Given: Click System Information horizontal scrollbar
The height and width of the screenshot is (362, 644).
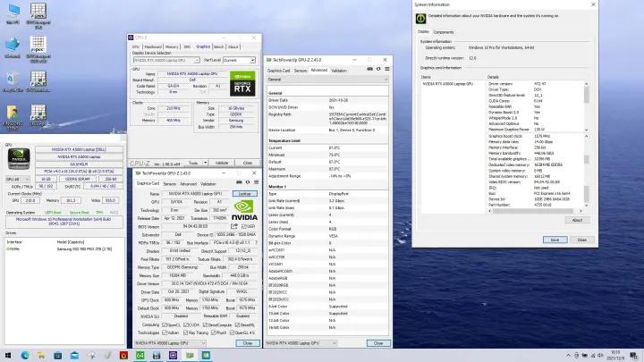Looking at the screenshot, I should 535,211.
